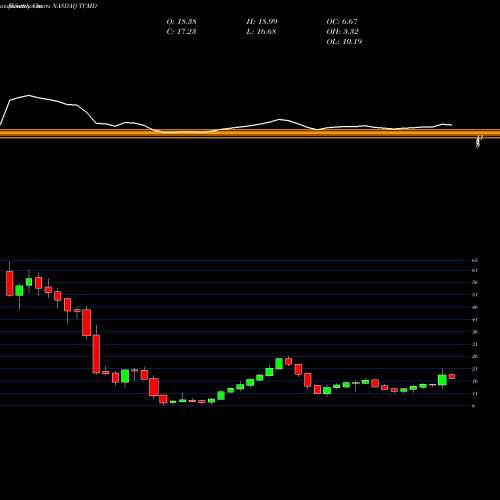Click the 26 price axis label
Viewport: 500px width, 500px height.
pos(475,356)
